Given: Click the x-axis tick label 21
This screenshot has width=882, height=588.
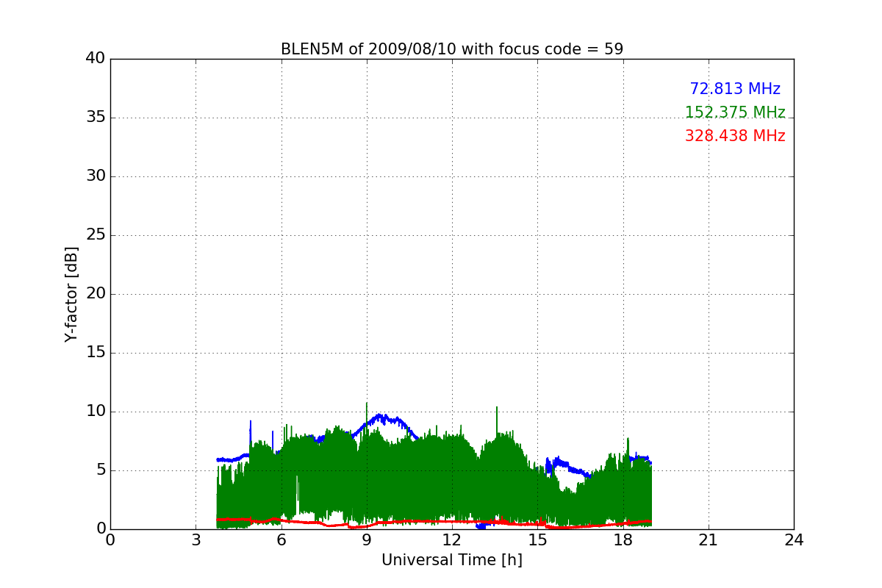Looking at the screenshot, I should point(709,540).
